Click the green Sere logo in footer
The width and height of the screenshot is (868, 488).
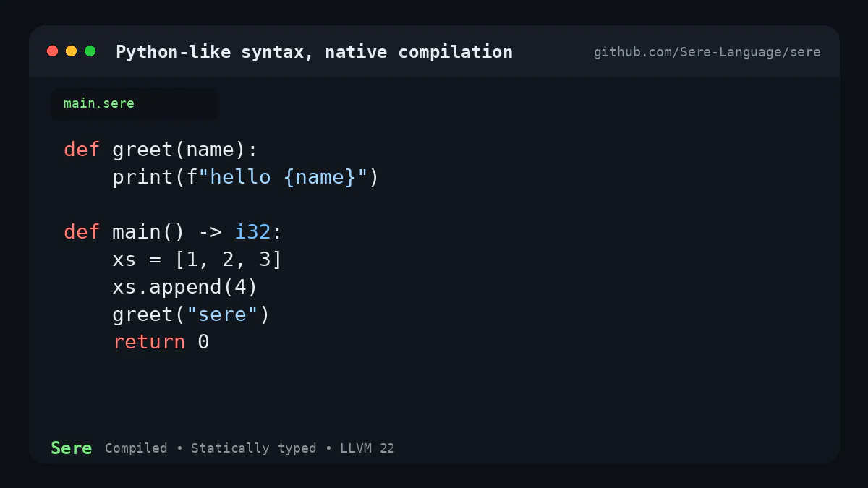[71, 448]
